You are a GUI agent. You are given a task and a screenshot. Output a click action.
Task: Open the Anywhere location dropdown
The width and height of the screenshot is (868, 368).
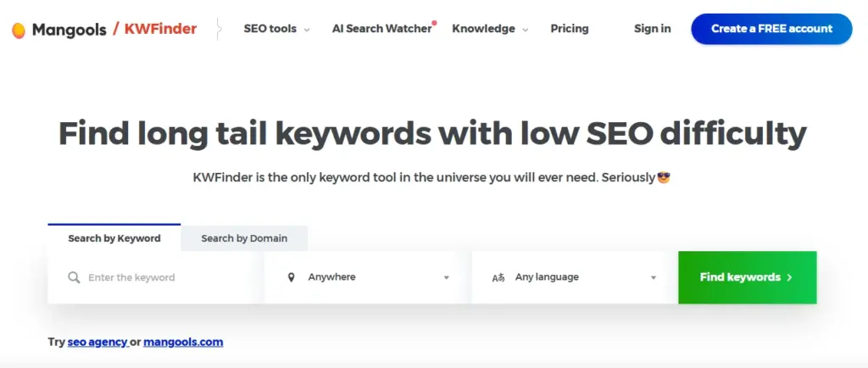368,277
